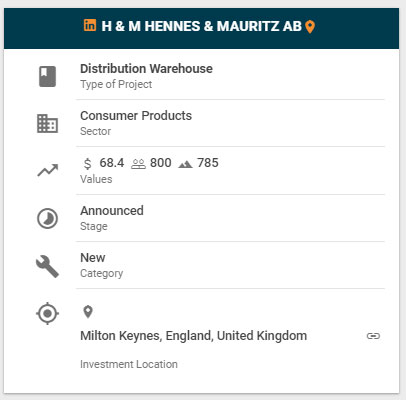Open the chain link icon beside the location
The width and height of the screenshot is (406, 400).
pos(373,336)
